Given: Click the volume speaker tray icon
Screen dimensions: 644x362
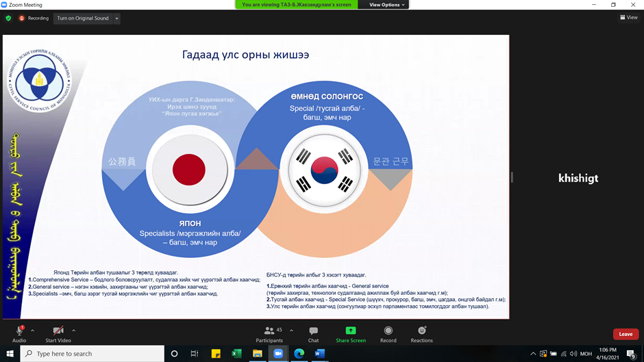Looking at the screenshot, I should click(x=573, y=353).
